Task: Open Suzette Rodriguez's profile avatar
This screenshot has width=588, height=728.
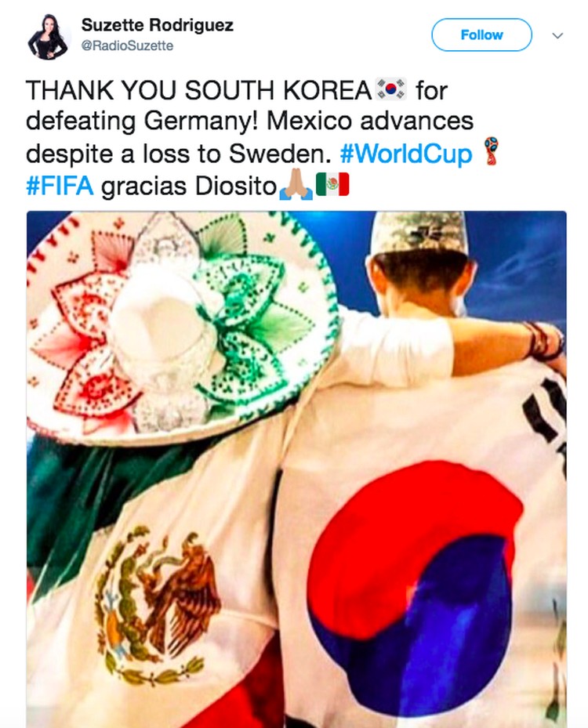Action: point(48,37)
